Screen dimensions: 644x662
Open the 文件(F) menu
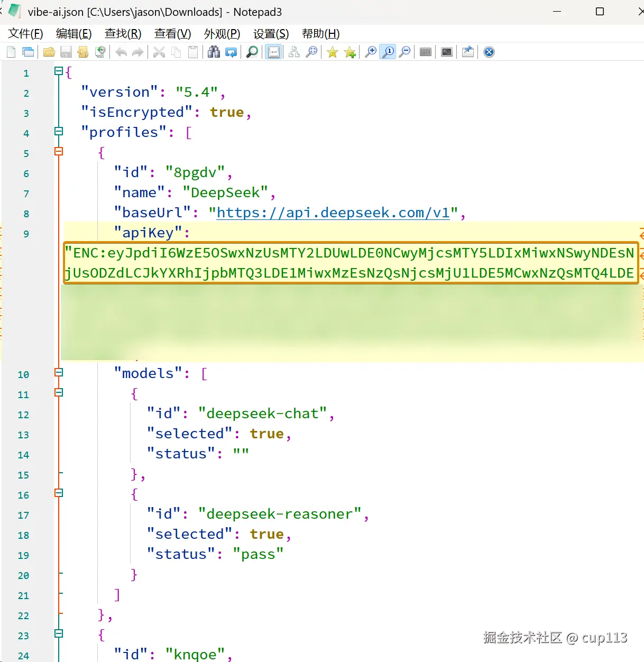point(25,34)
